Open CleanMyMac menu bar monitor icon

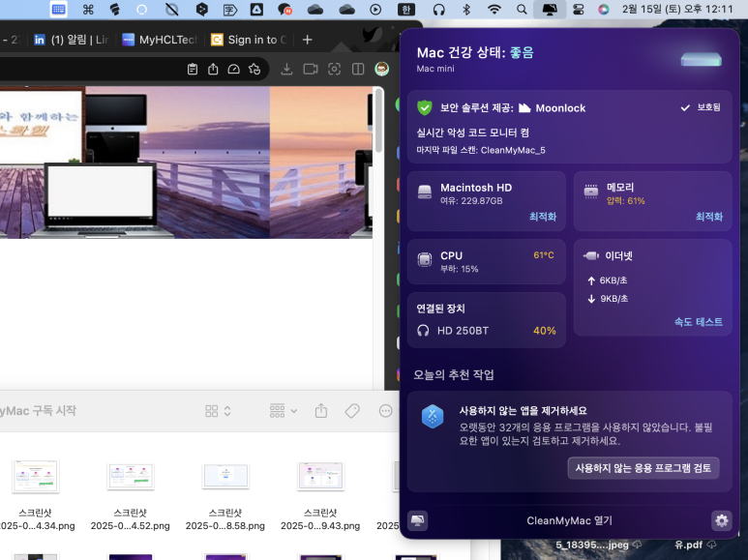point(550,9)
